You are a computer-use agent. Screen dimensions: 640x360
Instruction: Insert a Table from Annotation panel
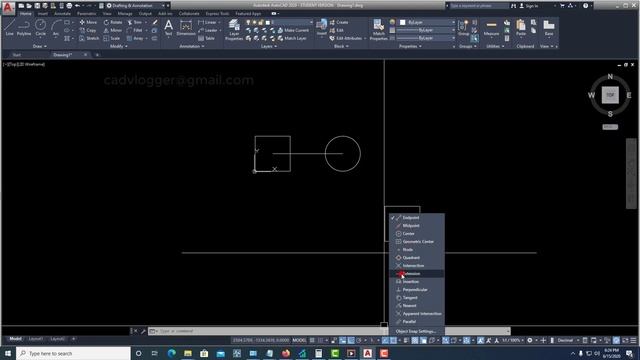point(206,38)
